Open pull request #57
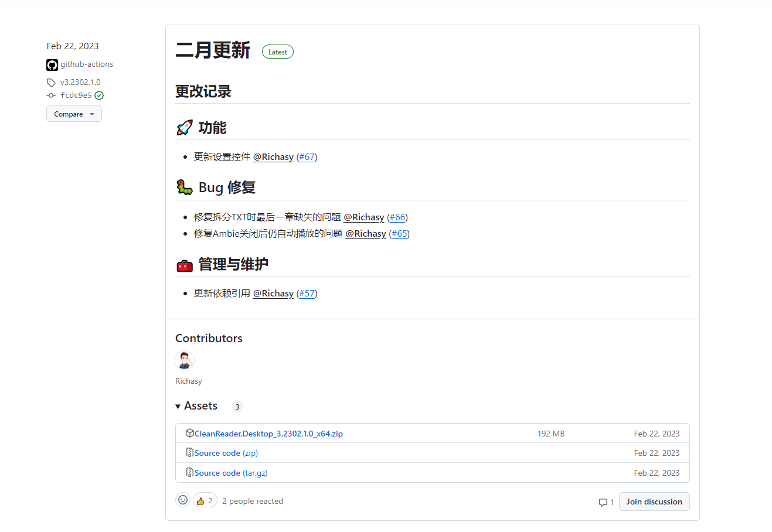This screenshot has width=772, height=532. click(307, 294)
